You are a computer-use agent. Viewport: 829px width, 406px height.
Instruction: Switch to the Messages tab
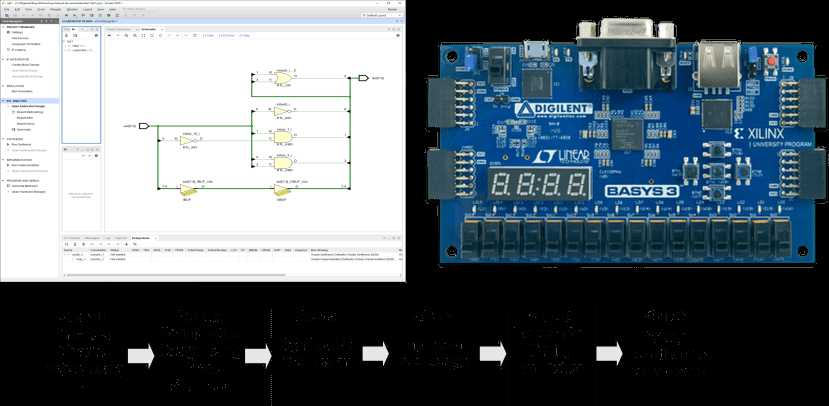click(91, 238)
